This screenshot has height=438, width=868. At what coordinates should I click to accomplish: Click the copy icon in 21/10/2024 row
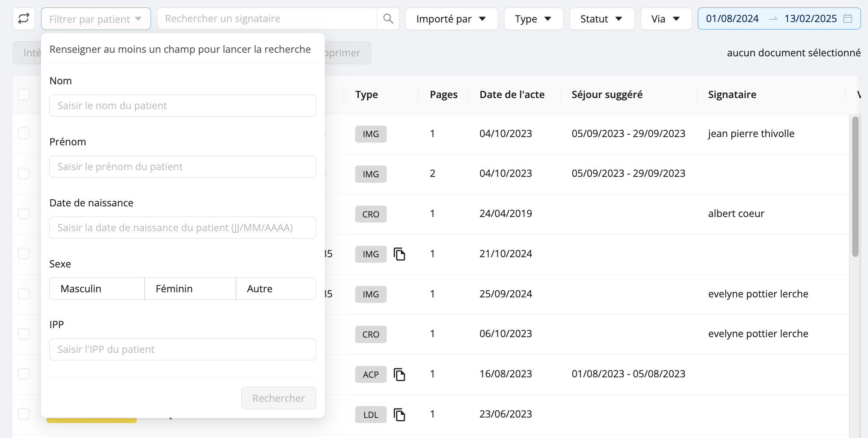[x=399, y=254]
